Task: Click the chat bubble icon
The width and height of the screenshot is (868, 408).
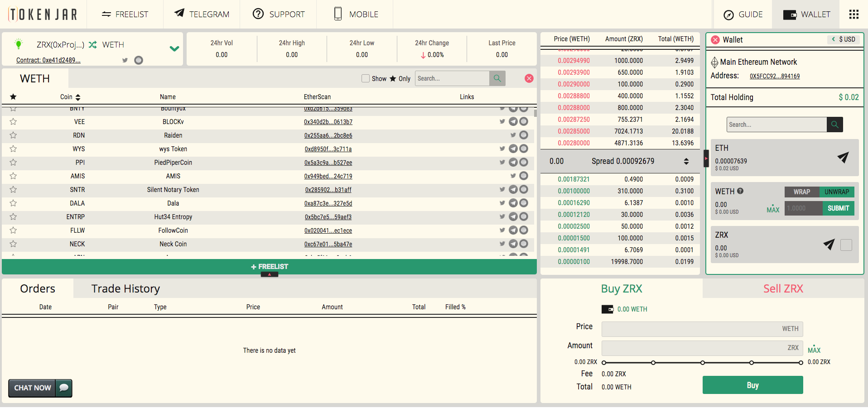Action: point(64,388)
